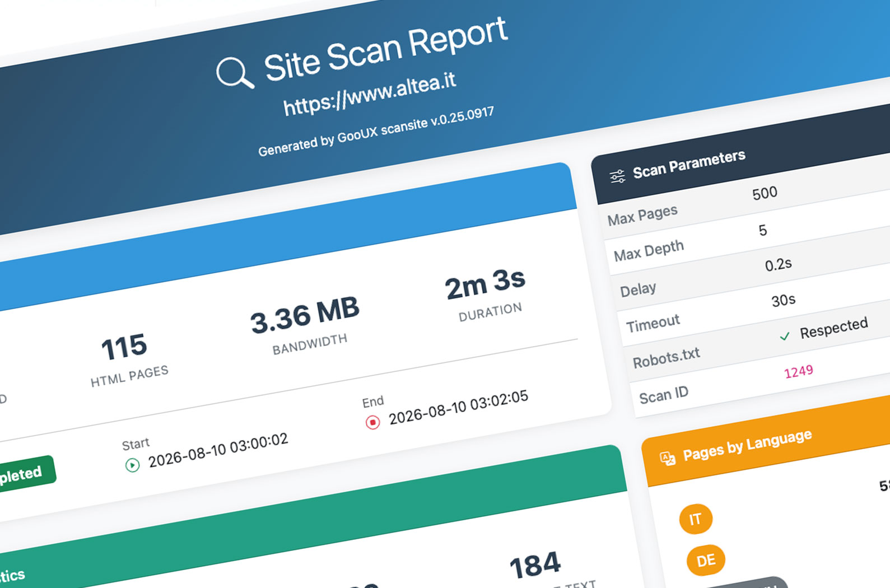Click the Max Depth label

(649, 250)
